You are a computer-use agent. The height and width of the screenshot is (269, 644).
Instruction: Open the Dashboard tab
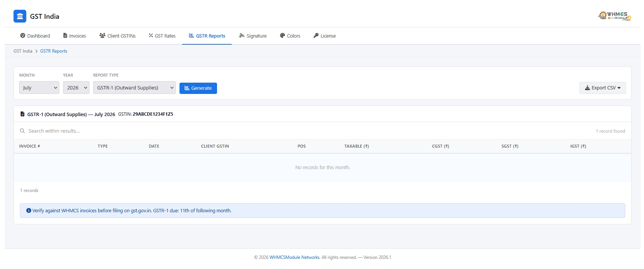pyautogui.click(x=35, y=36)
